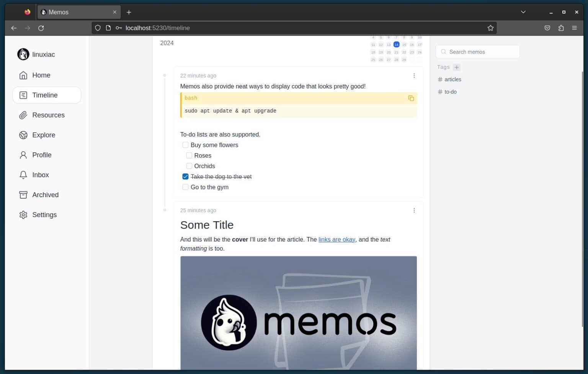Open the Inbox notifications

[x=40, y=175]
